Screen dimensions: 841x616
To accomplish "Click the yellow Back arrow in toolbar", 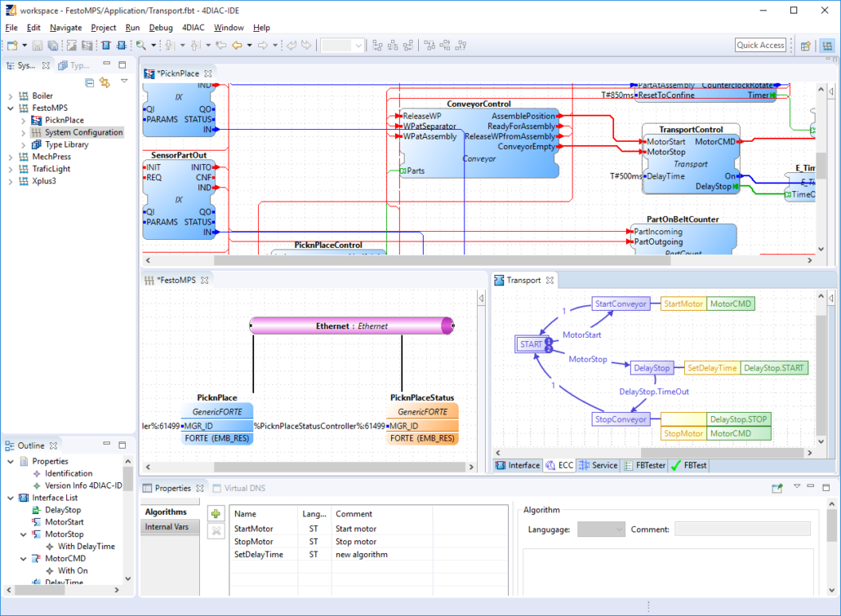I will click(x=237, y=46).
